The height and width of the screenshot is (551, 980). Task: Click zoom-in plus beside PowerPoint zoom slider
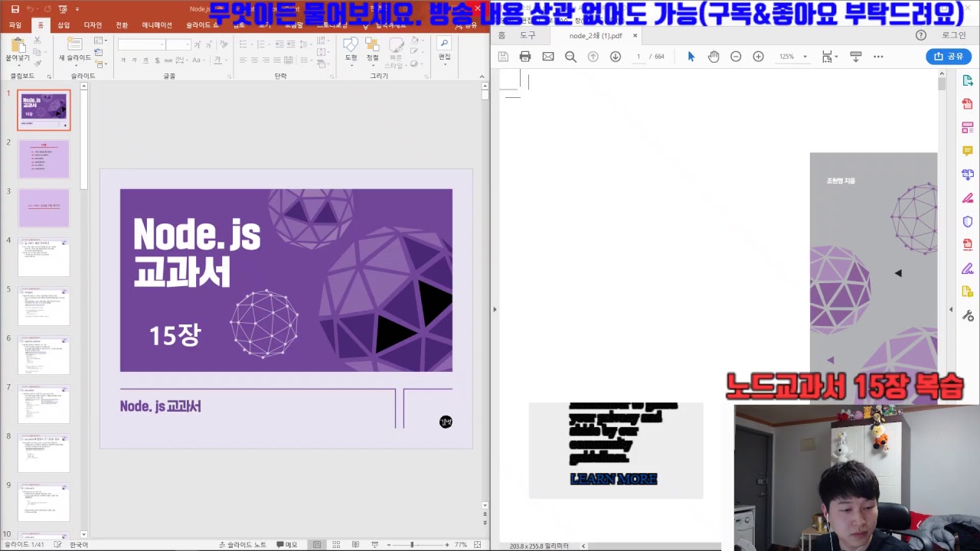449,544
